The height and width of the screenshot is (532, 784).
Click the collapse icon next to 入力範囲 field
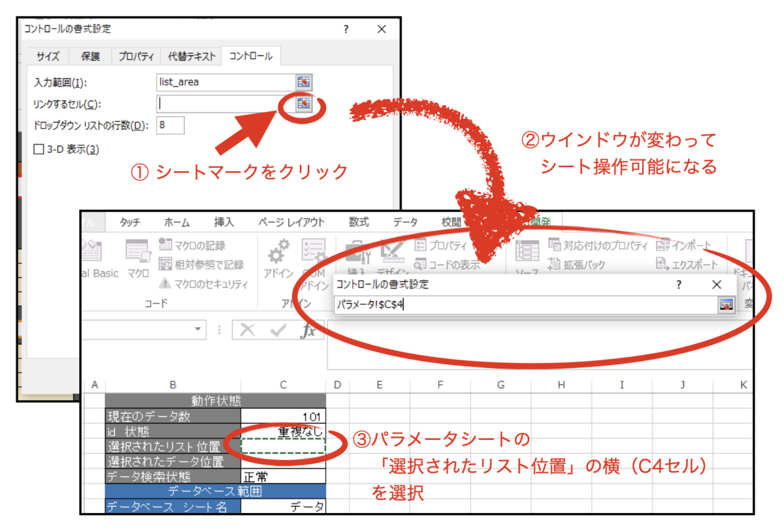click(x=304, y=82)
